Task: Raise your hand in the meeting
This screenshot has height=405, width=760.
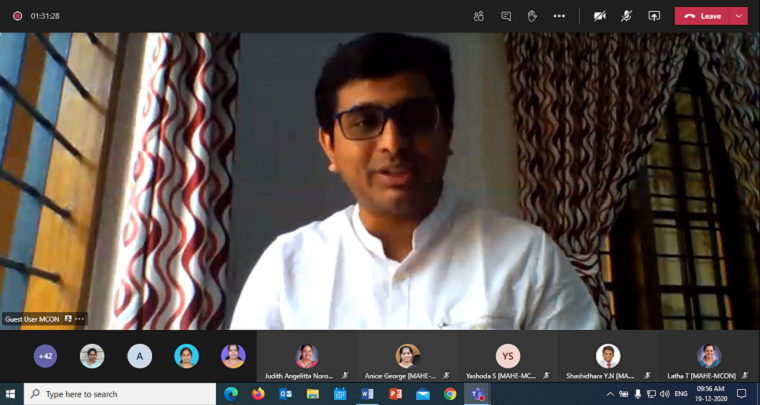Action: pos(532,16)
